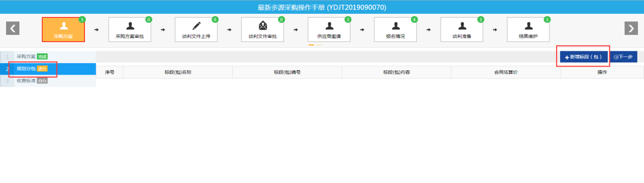The width and height of the screenshot is (644, 183).
Task: Select the 规划分包 side menu item
Action: pyautogui.click(x=48, y=69)
